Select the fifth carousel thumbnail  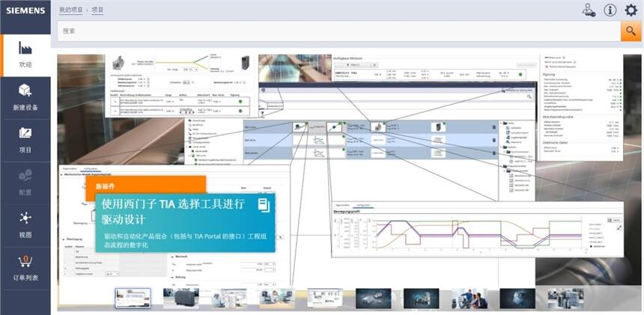pyautogui.click(x=325, y=299)
